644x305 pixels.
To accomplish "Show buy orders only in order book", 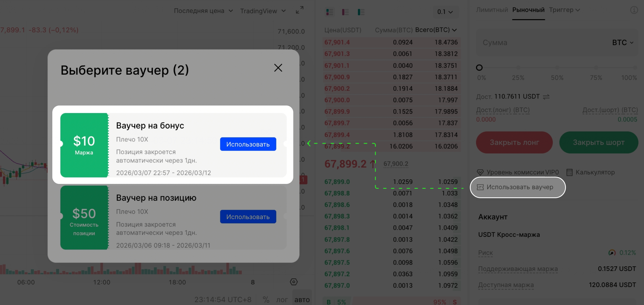I will pos(361,12).
